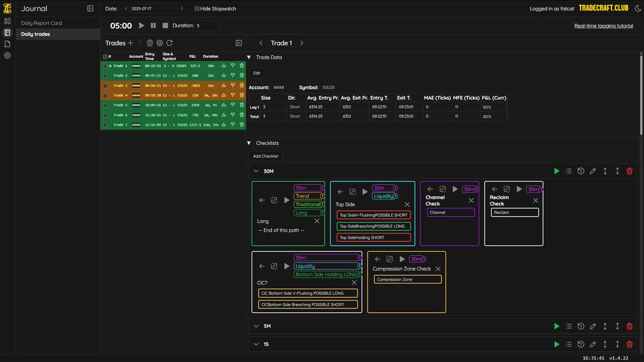Delete Trade 7 with its trash icon
The height and width of the screenshot is (362, 644).
click(x=241, y=125)
